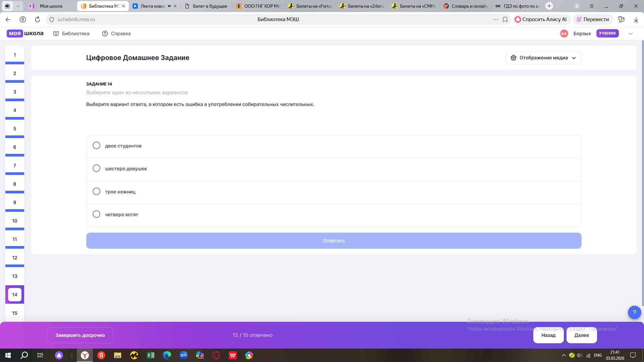Viewport: 644px width, 362px height.
Task: Click the Перевести translate button
Action: click(593, 19)
